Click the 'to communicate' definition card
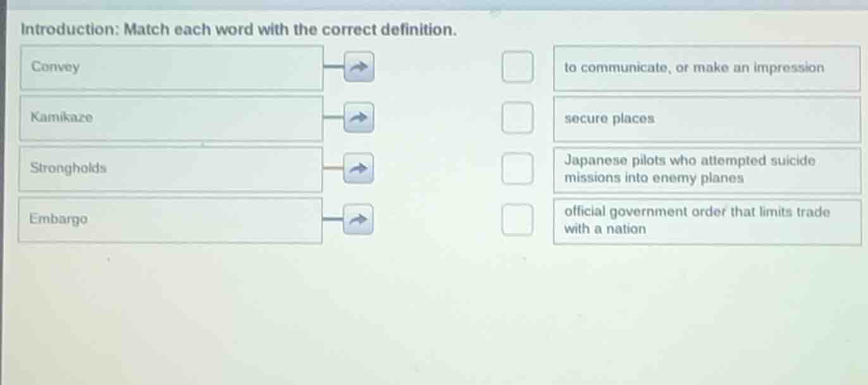The width and height of the screenshot is (868, 385). (707, 68)
